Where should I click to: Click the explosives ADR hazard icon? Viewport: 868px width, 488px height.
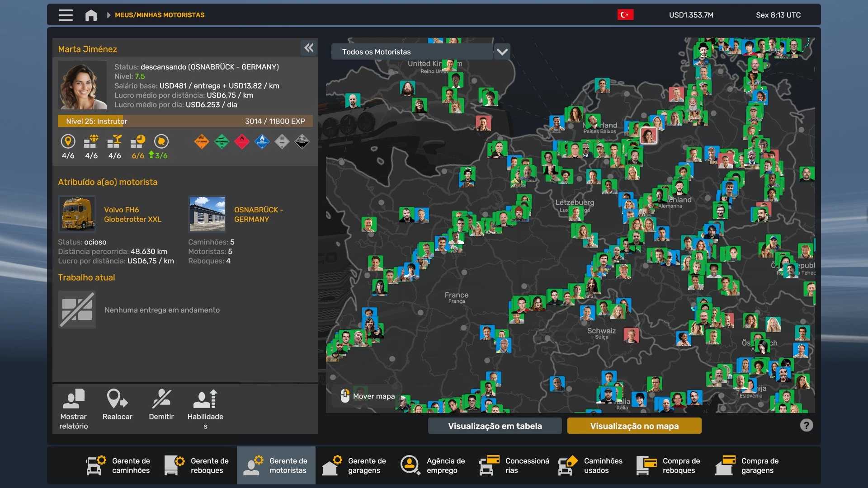point(202,142)
